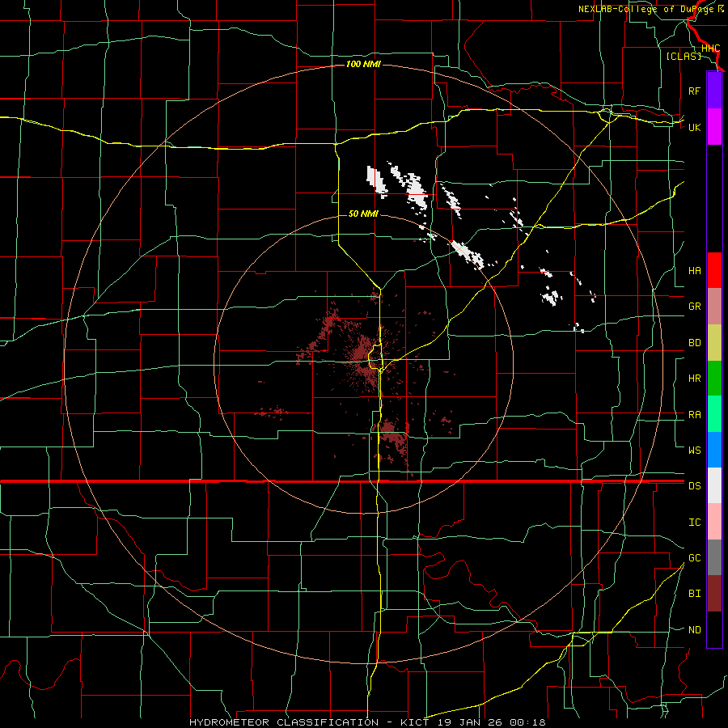Click the HA legend label
728x728 pixels.
[694, 270]
